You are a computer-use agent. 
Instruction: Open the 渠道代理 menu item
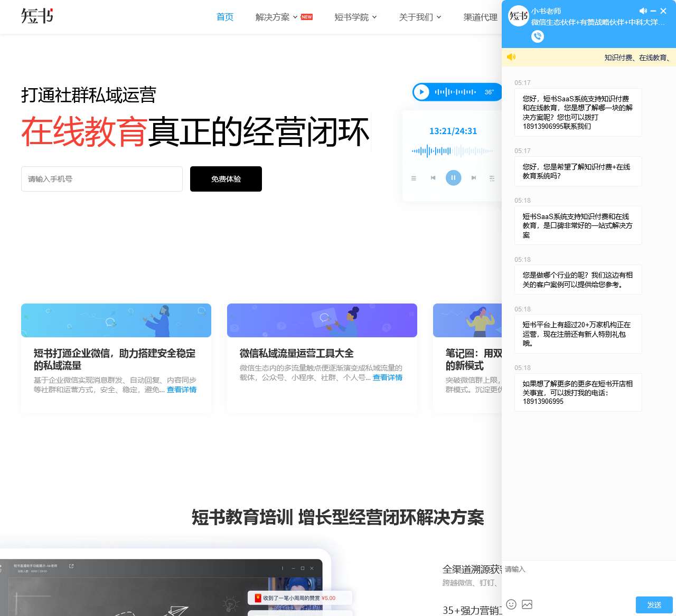[480, 17]
